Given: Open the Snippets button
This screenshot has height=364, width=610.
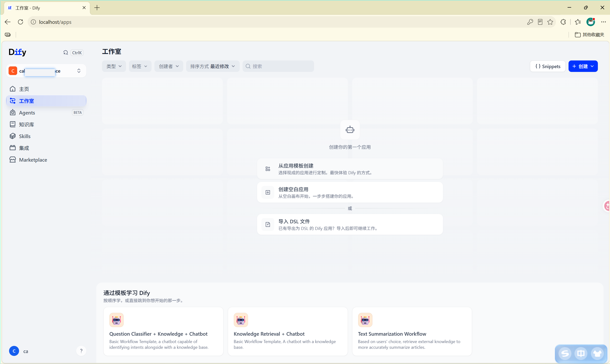Looking at the screenshot, I should [548, 66].
